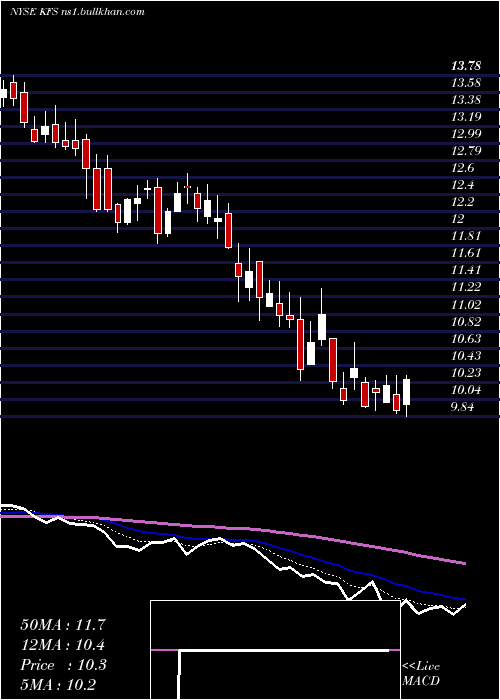Click the 11.02 price axis label
Screen dimensions: 500x700
[466, 304]
